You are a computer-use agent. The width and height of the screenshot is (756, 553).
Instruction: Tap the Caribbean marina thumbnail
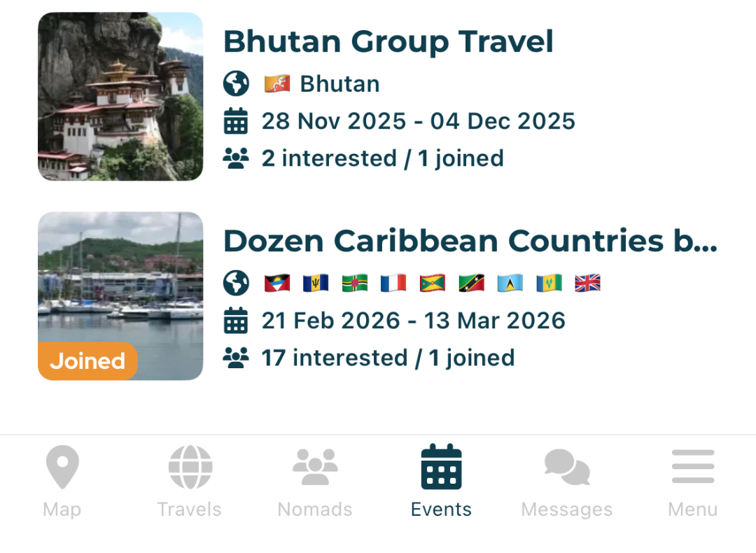[120, 280]
